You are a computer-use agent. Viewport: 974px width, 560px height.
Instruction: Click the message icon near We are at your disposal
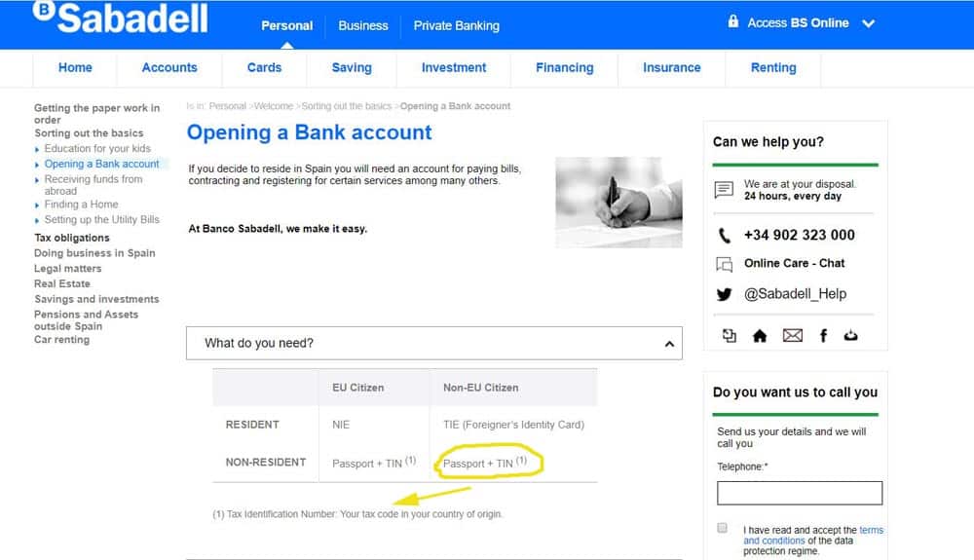coord(724,189)
